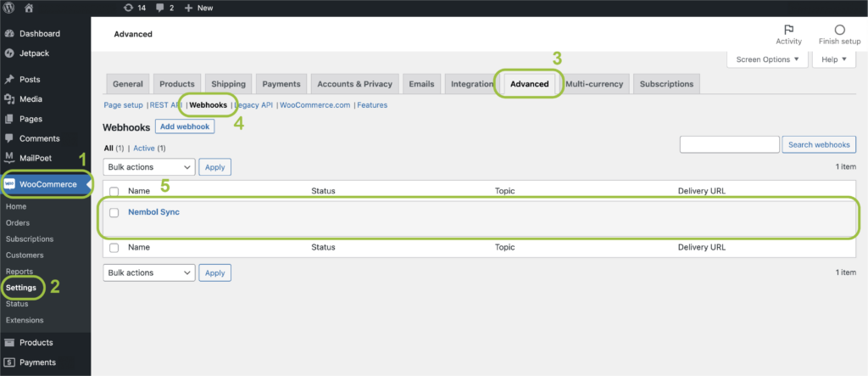The image size is (868, 376).
Task: Expand the Screen Options panel
Action: point(767,59)
